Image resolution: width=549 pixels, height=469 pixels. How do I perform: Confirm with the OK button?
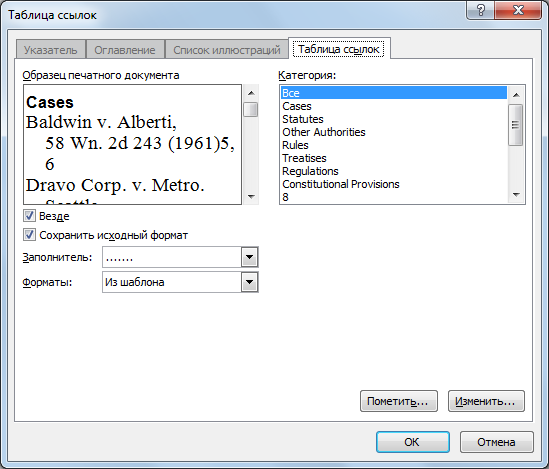pos(413,442)
